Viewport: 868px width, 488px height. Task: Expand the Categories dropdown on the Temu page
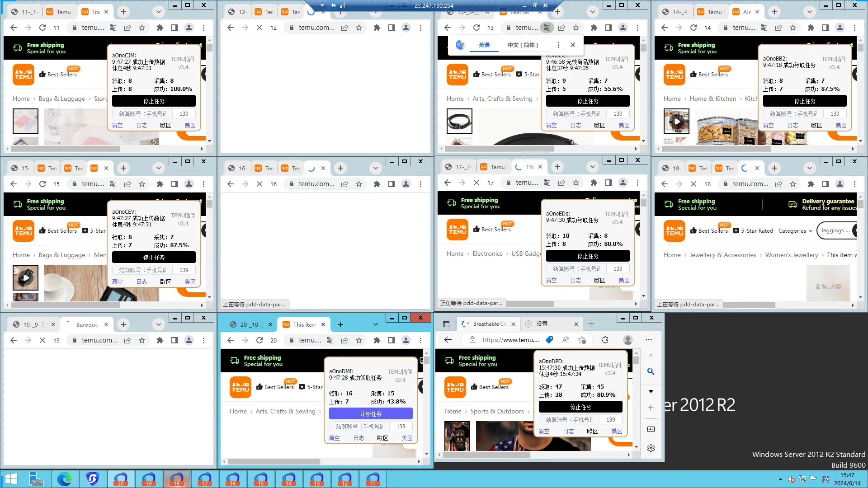tap(795, 231)
